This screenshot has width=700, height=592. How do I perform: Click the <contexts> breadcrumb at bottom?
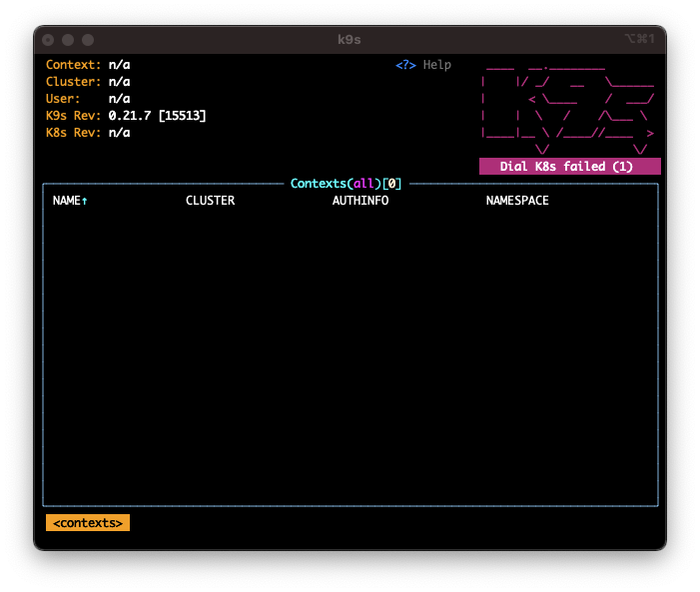coord(88,523)
